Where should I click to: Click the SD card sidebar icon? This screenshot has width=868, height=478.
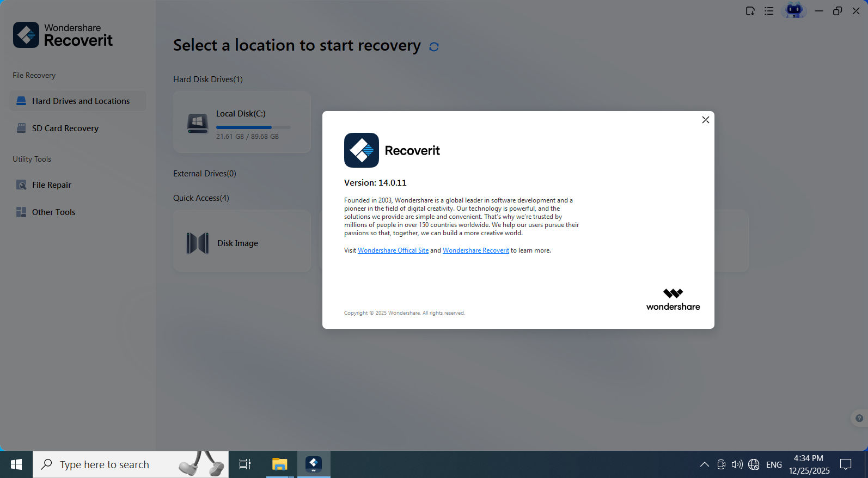(x=21, y=128)
